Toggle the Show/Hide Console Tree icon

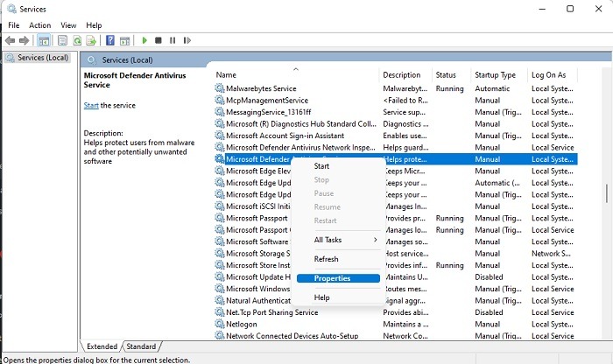point(44,40)
